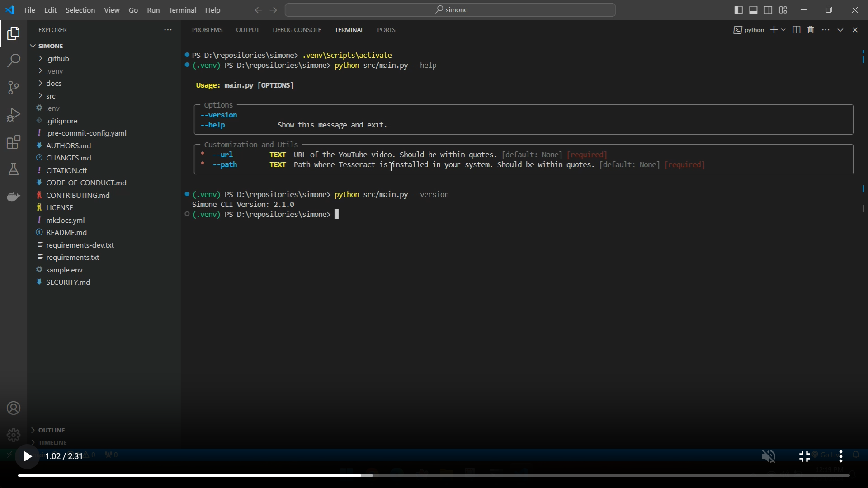
Task: Expand the OUTLINE section
Action: [52, 430]
